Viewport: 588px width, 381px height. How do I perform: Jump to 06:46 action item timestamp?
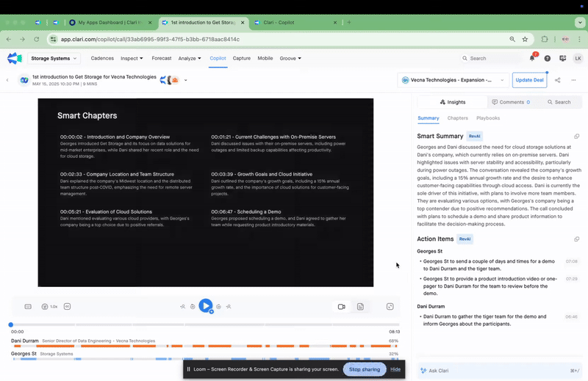572,317
